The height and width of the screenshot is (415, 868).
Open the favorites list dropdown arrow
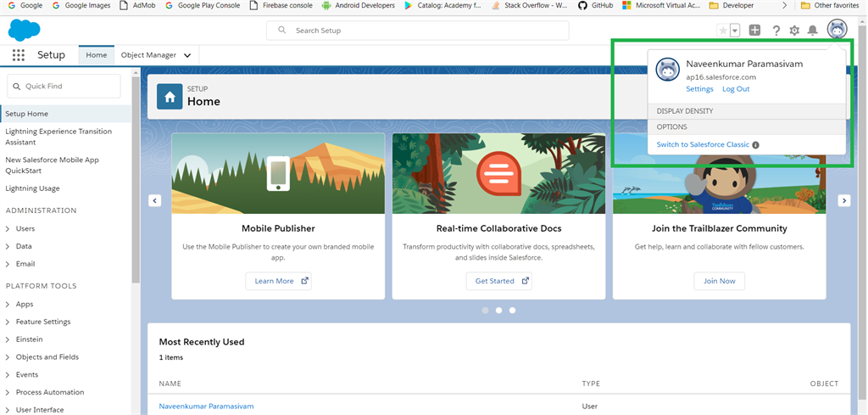[735, 31]
